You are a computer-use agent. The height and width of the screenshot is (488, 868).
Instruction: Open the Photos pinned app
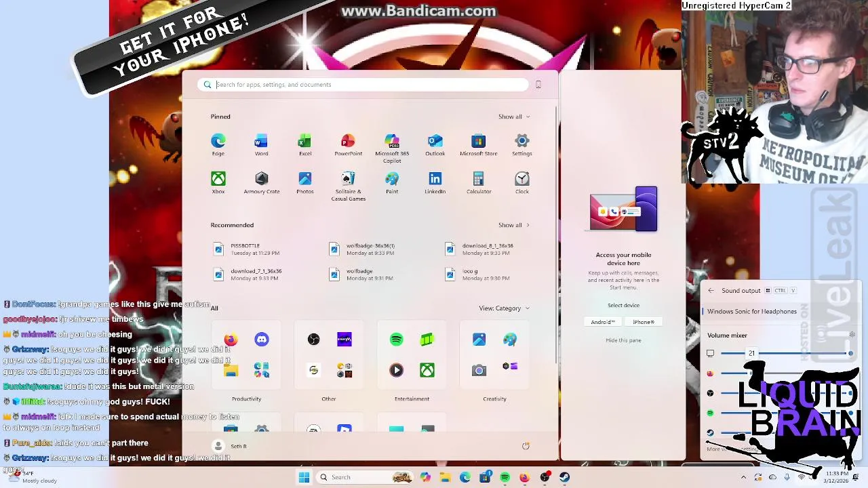point(304,182)
